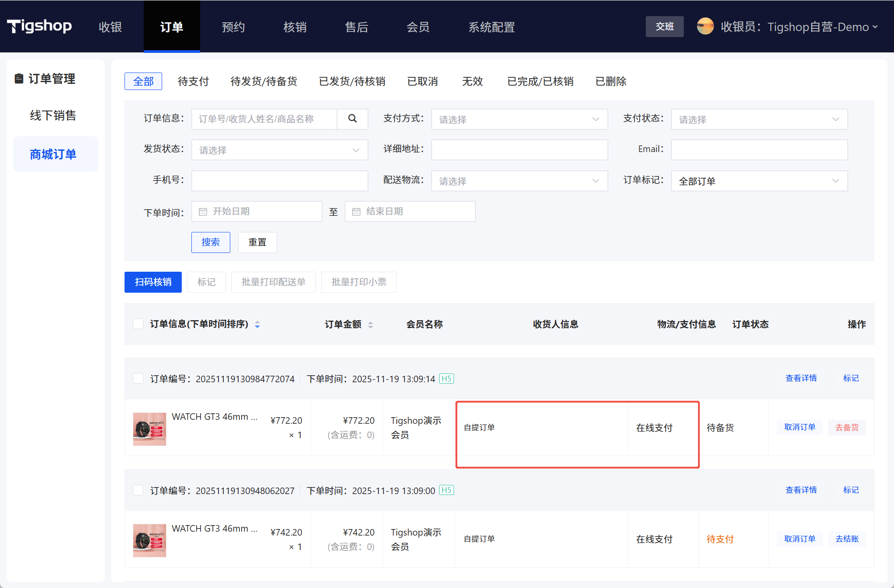Open 查看详情 link for first order
Viewport: 894px width, 588px height.
click(800, 378)
